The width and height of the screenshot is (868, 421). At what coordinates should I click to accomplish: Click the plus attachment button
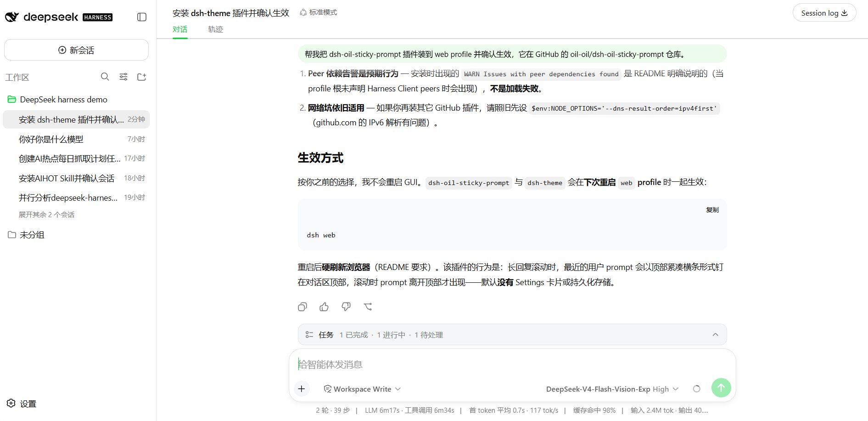(x=302, y=389)
